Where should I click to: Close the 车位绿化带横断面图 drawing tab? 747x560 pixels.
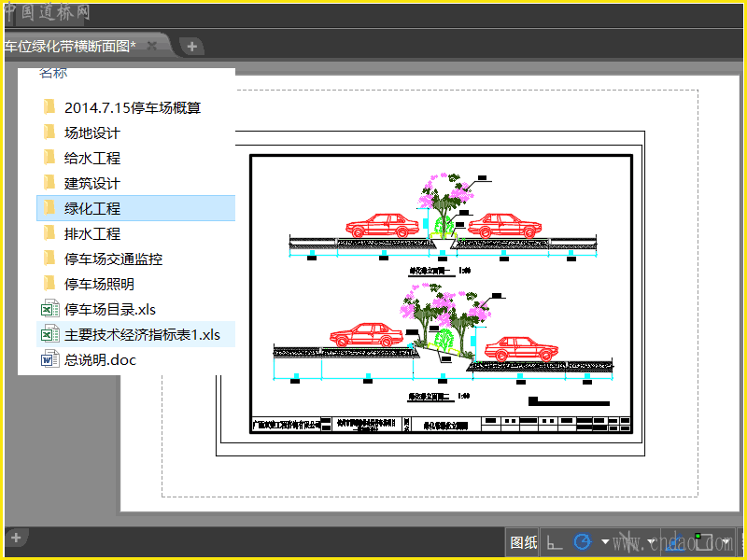(152, 46)
